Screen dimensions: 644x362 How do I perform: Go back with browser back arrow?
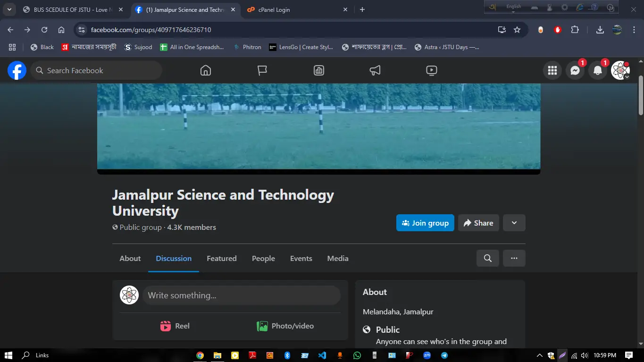(10, 30)
